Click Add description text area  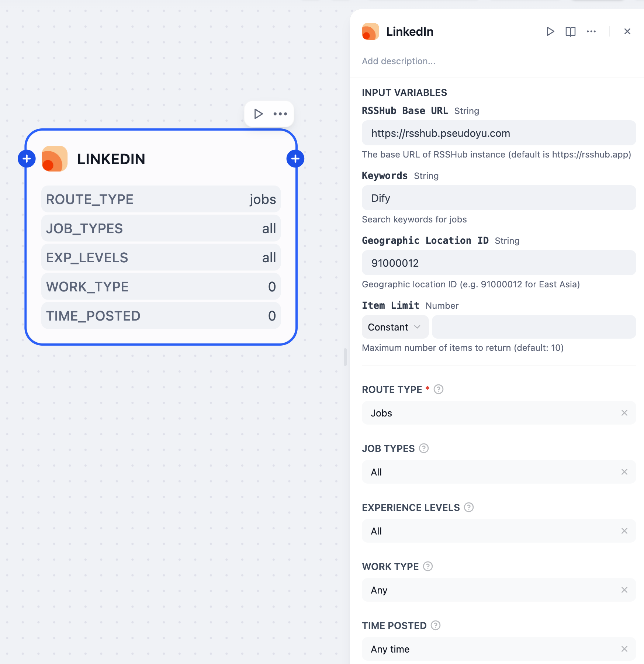[x=398, y=61]
